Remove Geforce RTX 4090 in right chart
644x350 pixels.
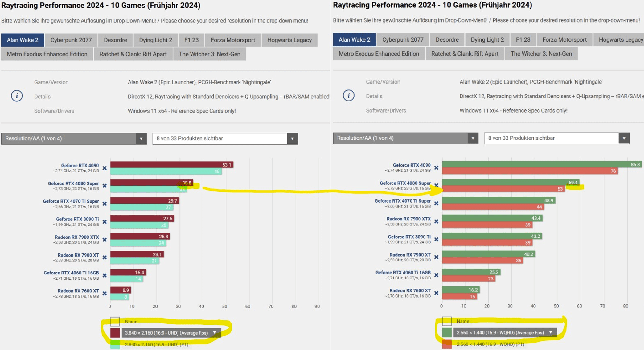[x=436, y=168]
